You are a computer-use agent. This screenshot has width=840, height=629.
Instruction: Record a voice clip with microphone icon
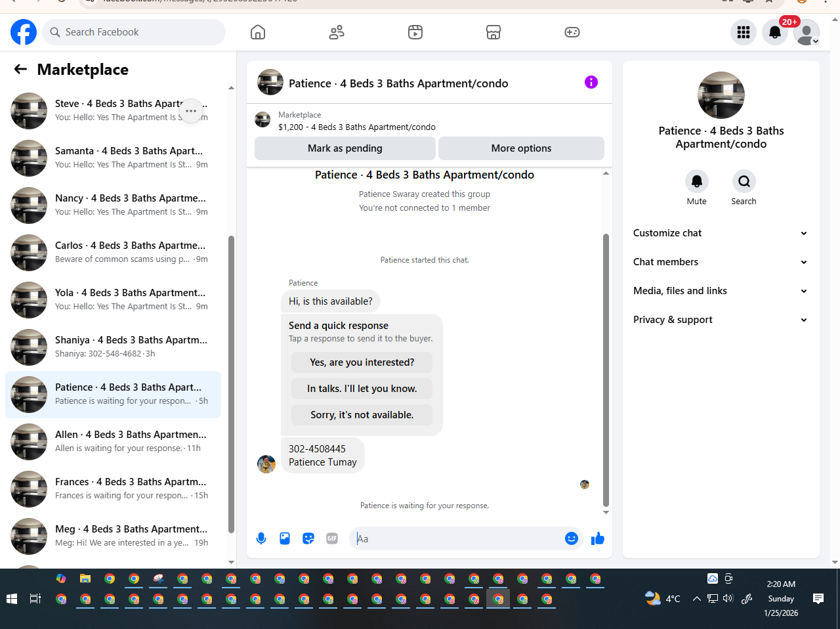click(261, 538)
